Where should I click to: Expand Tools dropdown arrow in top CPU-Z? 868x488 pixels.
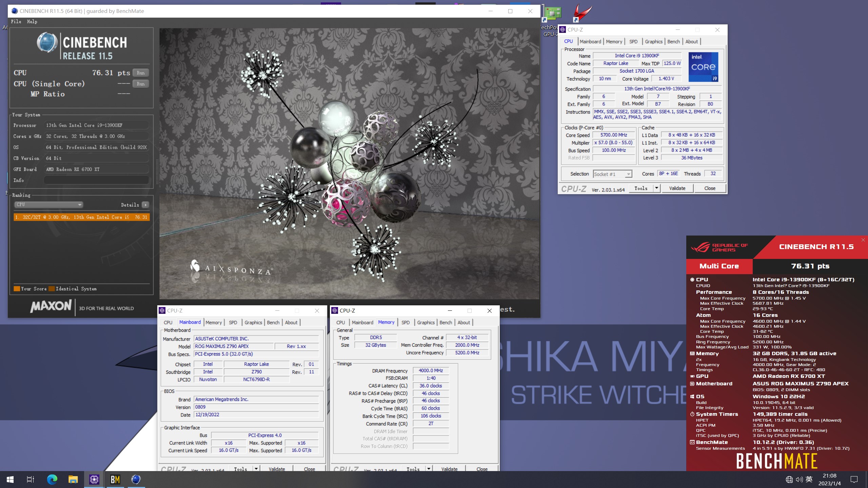click(x=656, y=188)
